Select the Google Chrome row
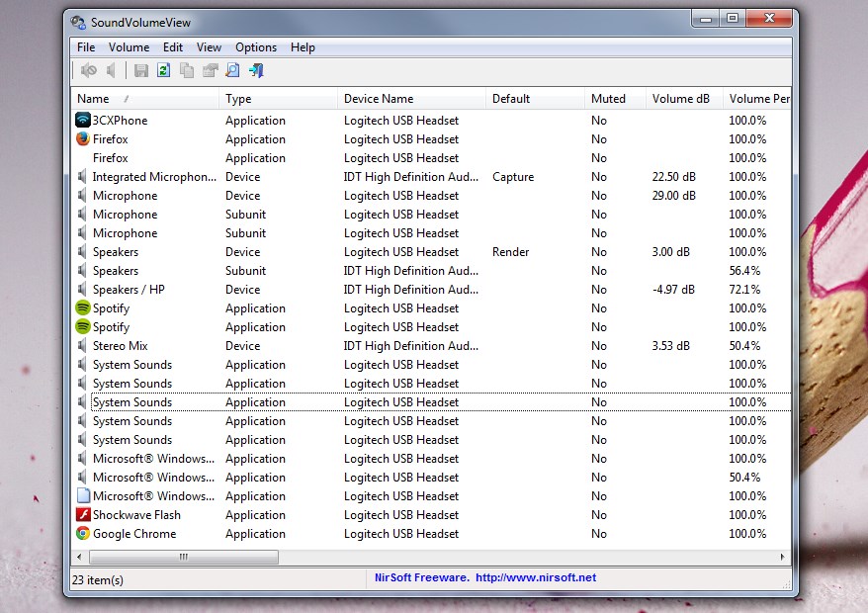The height and width of the screenshot is (613, 868). coord(431,533)
